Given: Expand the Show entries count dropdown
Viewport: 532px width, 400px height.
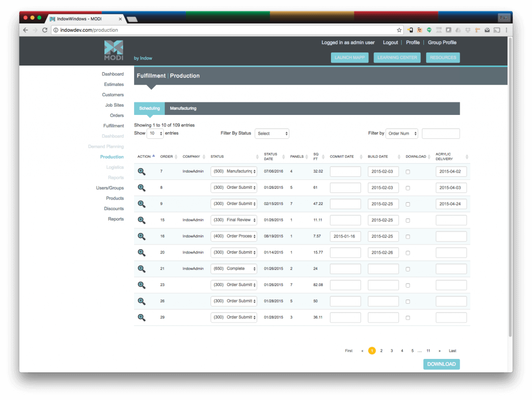Looking at the screenshot, I should pyautogui.click(x=155, y=134).
